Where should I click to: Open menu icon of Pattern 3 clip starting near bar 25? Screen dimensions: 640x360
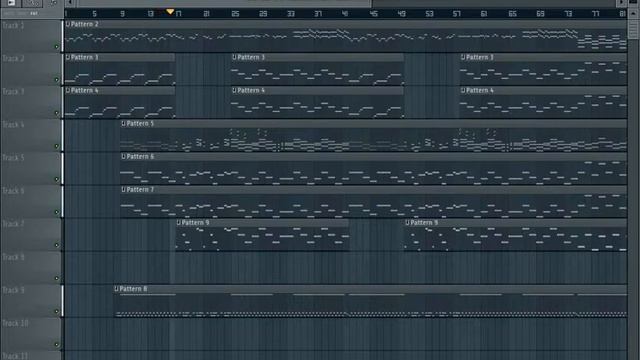click(234, 58)
